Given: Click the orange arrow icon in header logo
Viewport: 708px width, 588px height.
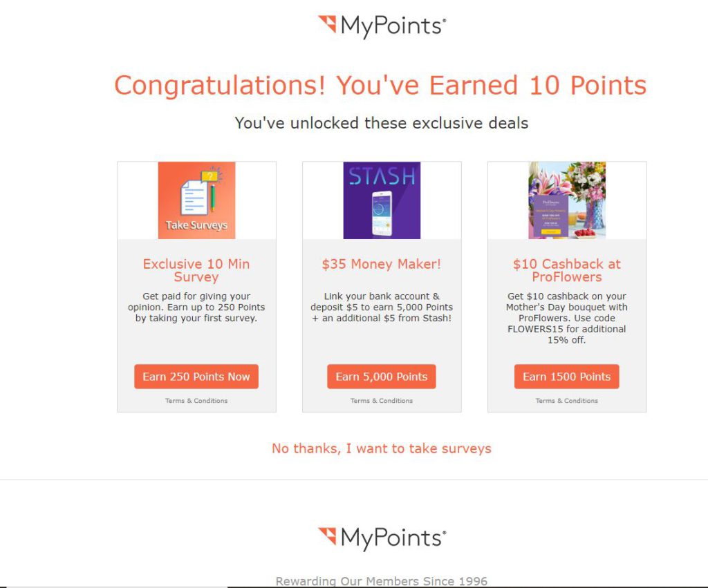Looking at the screenshot, I should [327, 24].
